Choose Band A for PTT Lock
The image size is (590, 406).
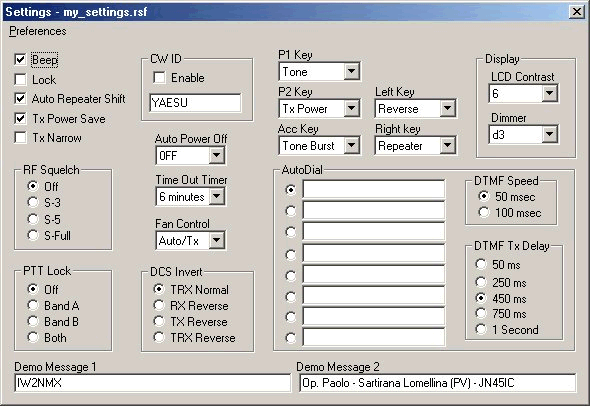33,305
